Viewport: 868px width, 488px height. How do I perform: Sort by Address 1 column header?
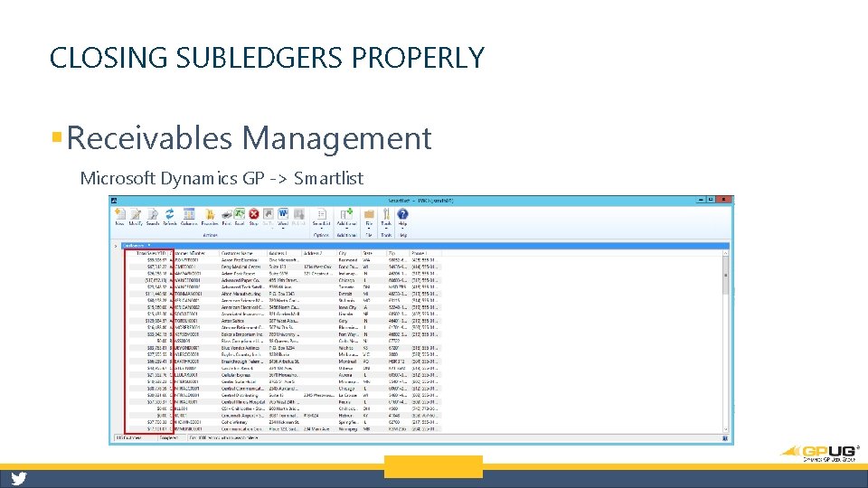pyautogui.click(x=285, y=253)
